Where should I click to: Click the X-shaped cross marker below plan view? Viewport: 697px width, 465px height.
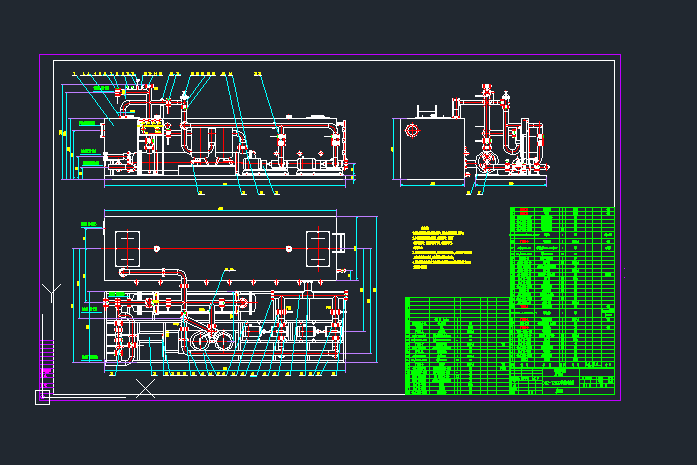coord(146,388)
